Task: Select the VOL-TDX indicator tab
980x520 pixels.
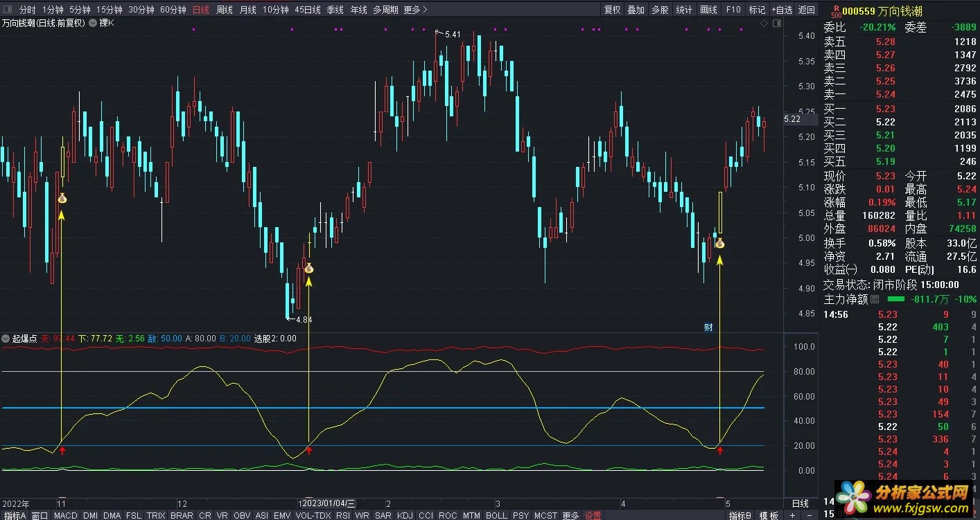Action: [313, 515]
